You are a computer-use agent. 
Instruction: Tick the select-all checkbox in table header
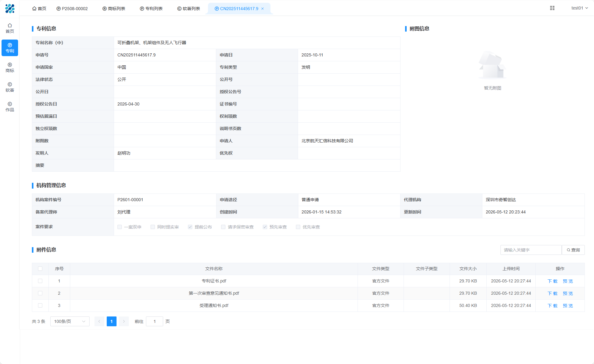40,269
